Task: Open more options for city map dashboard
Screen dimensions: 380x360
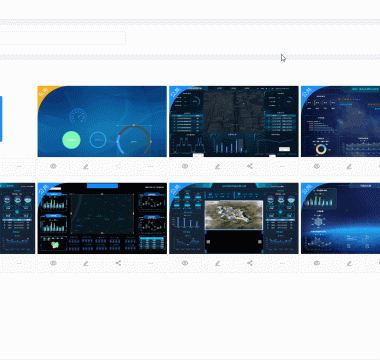Action: 282,166
